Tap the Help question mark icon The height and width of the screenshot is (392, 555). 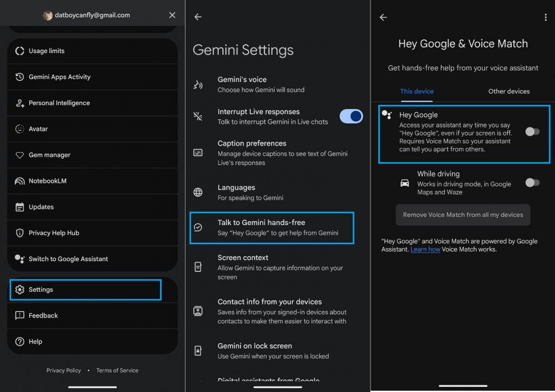pos(19,342)
